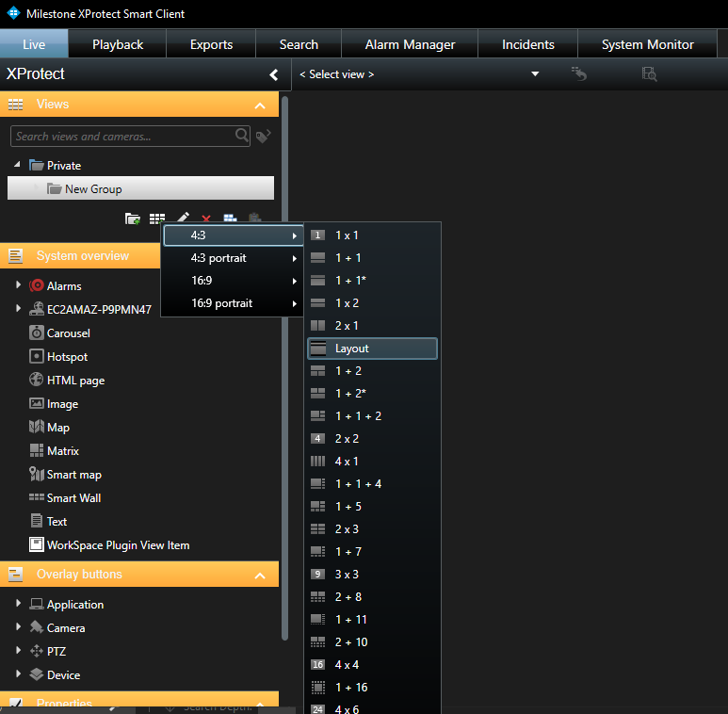Click the red Alarms icon
The height and width of the screenshot is (714, 728).
click(36, 285)
